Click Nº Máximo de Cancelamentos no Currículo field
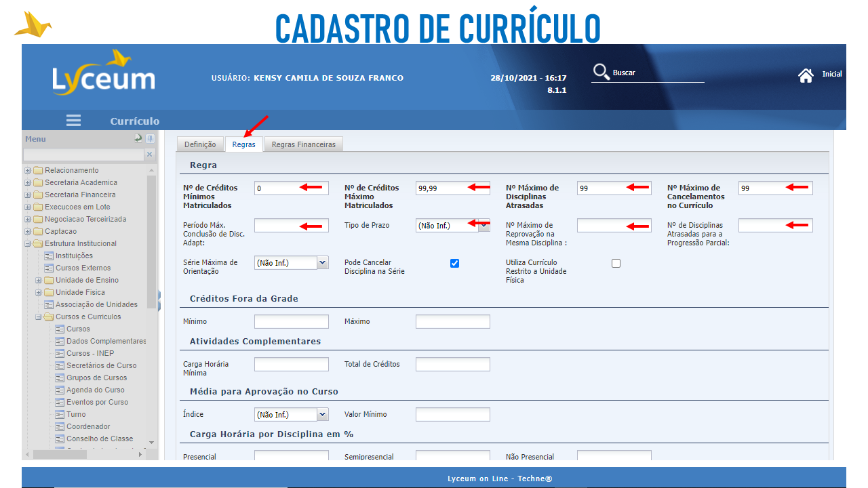 pyautogui.click(x=776, y=188)
